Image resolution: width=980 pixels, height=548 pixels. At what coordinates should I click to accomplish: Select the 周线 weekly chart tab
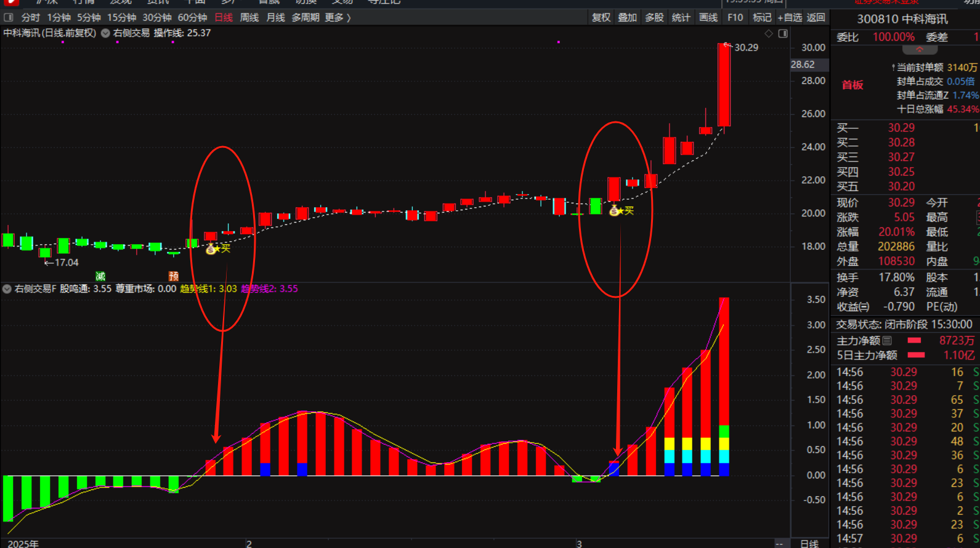coord(249,17)
